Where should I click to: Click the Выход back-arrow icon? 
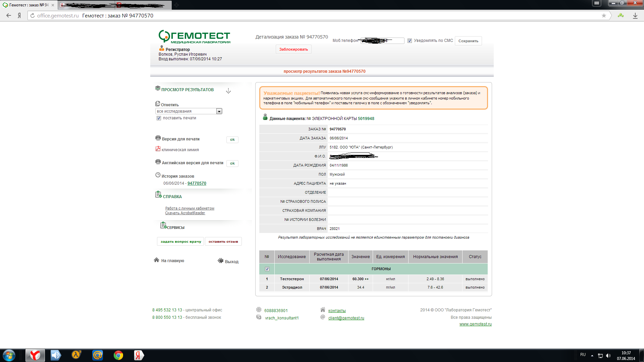click(220, 261)
